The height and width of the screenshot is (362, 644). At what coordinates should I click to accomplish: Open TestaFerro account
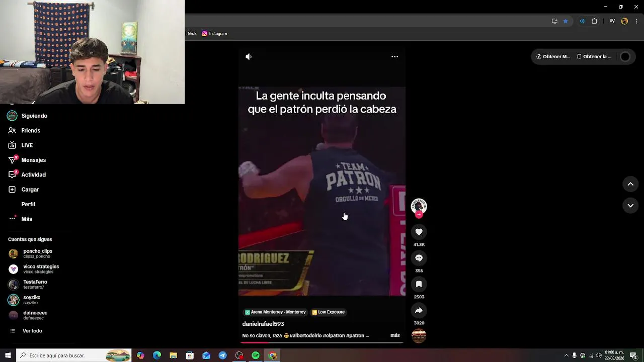(x=28, y=285)
